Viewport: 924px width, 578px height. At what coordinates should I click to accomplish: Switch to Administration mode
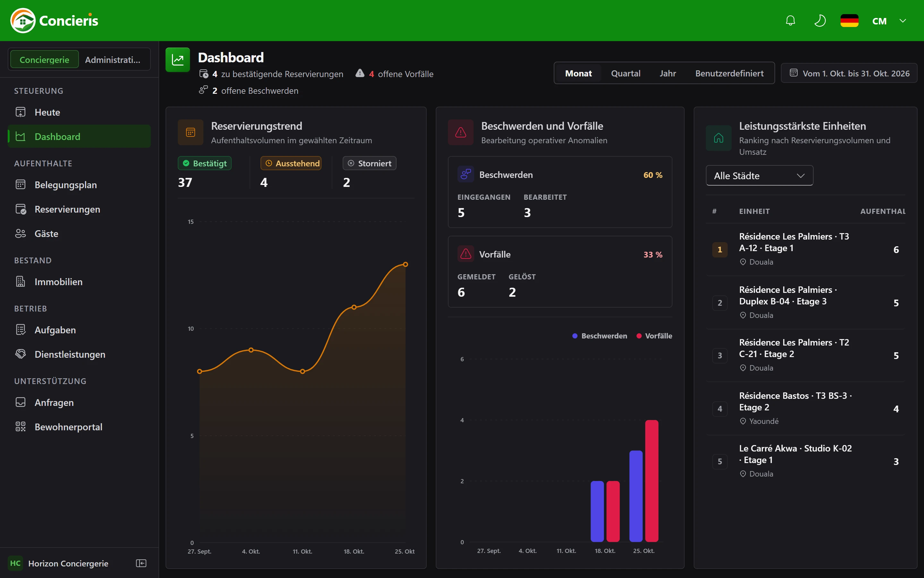113,60
